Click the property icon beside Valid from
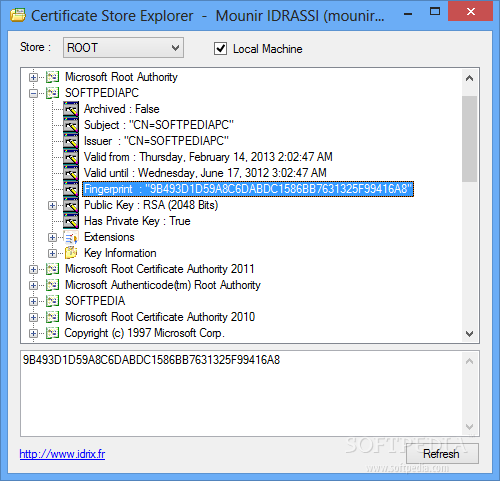Image resolution: width=500 pixels, height=486 pixels. (x=71, y=157)
